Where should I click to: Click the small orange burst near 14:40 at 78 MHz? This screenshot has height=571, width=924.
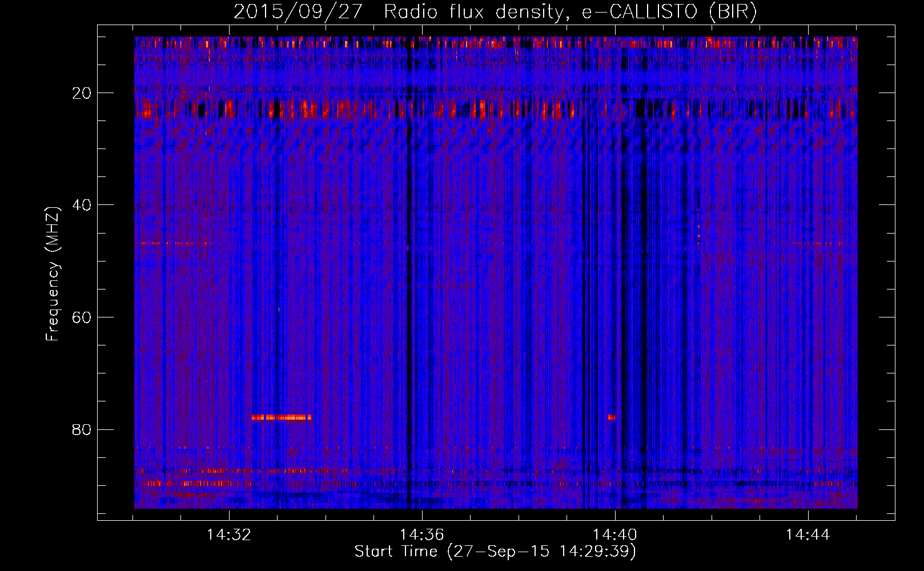(x=612, y=417)
